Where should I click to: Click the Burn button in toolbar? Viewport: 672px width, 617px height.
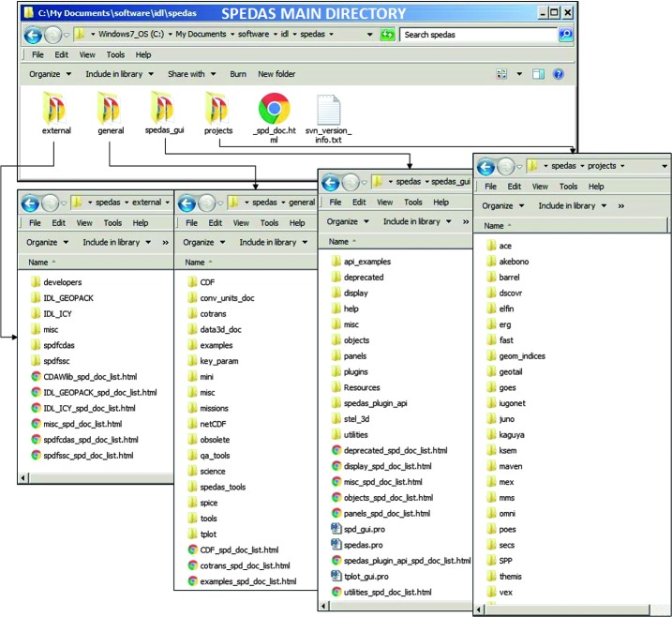(x=238, y=74)
